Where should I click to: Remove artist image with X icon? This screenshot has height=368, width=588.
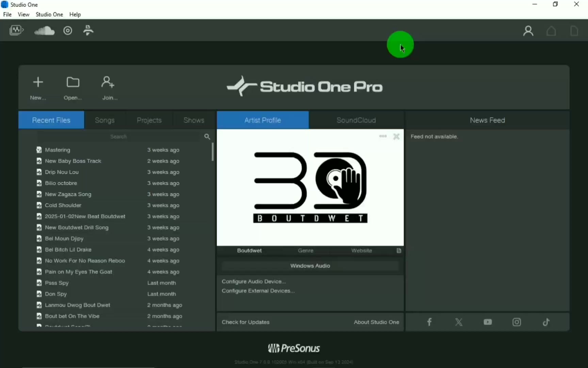[x=396, y=137]
